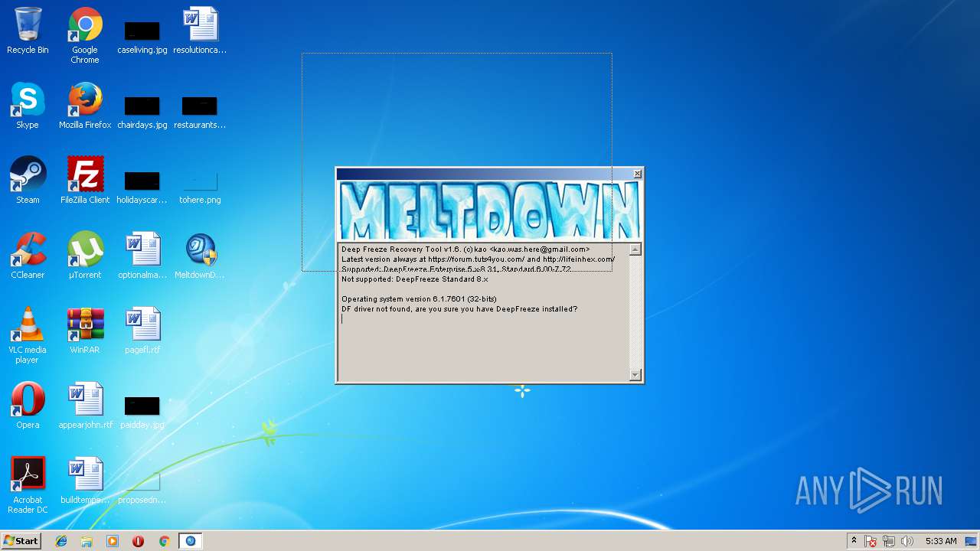
Task: Select the tohere.png file
Action: click(x=200, y=186)
